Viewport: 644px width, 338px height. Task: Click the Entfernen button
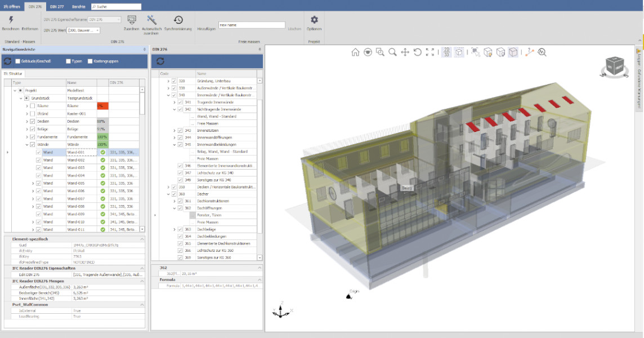pyautogui.click(x=30, y=29)
